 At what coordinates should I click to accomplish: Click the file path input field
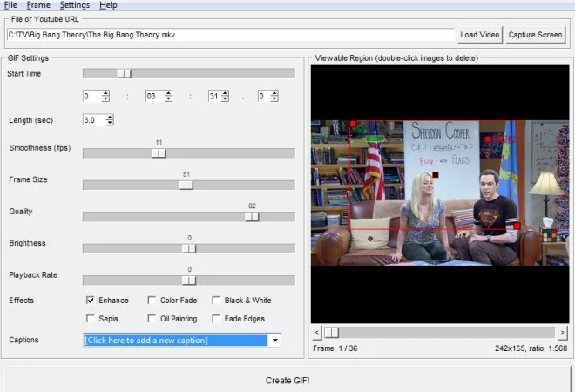tap(231, 35)
